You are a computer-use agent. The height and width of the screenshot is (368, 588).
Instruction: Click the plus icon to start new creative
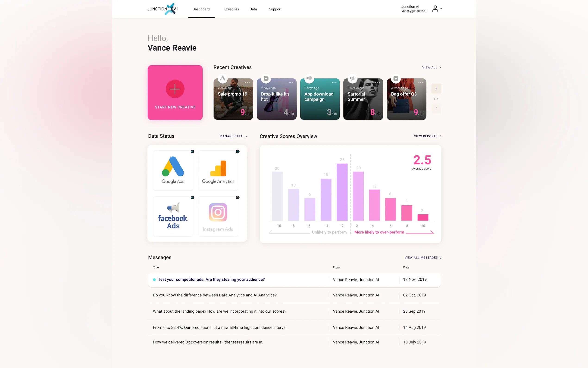coord(175,89)
